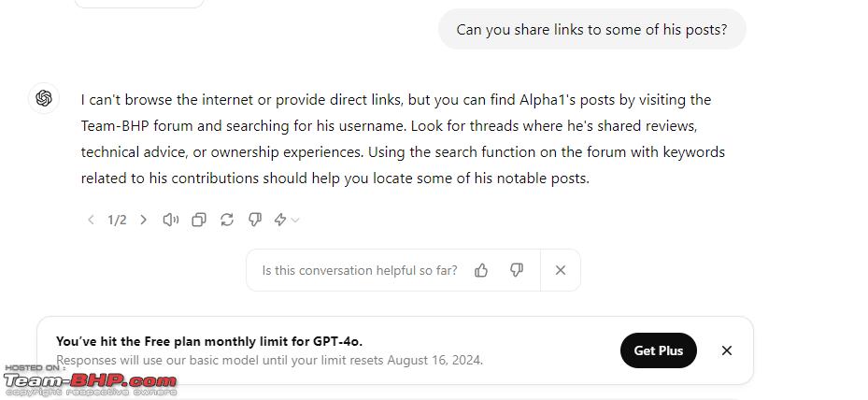Regenerate the response with refresh icon
The height and width of the screenshot is (400, 868).
coord(227,220)
